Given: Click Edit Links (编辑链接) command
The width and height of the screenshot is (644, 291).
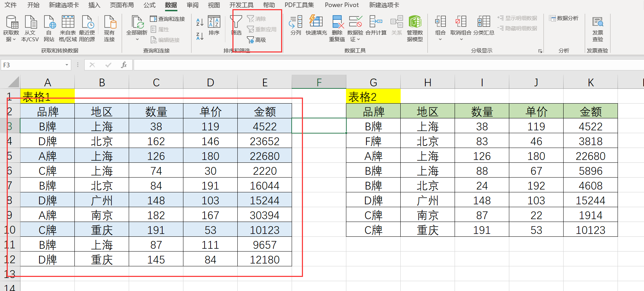Looking at the screenshot, I should pos(165,40).
